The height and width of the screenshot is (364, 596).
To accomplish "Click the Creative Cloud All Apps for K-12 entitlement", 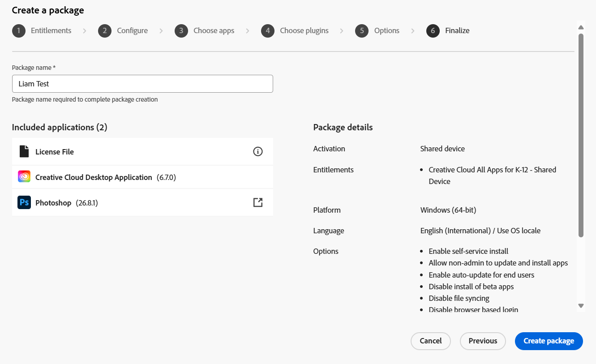I will click(x=493, y=176).
